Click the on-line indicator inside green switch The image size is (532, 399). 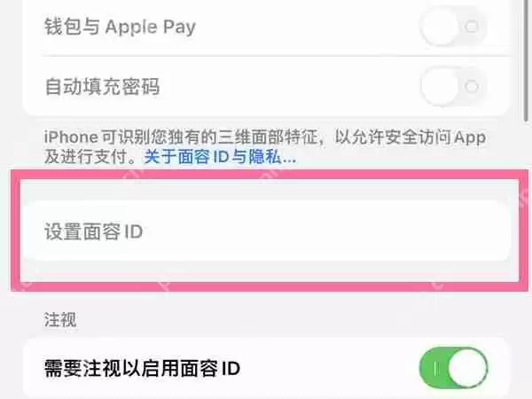point(435,368)
